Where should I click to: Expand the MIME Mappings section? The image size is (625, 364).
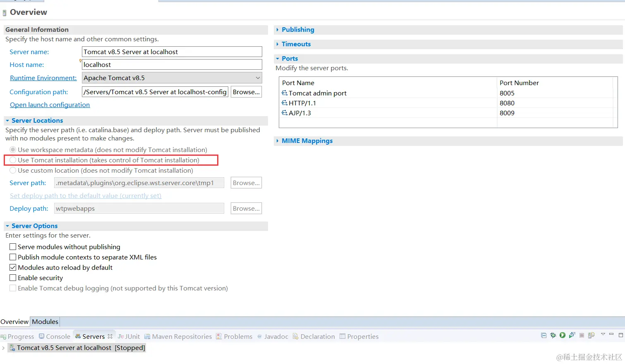tap(278, 141)
